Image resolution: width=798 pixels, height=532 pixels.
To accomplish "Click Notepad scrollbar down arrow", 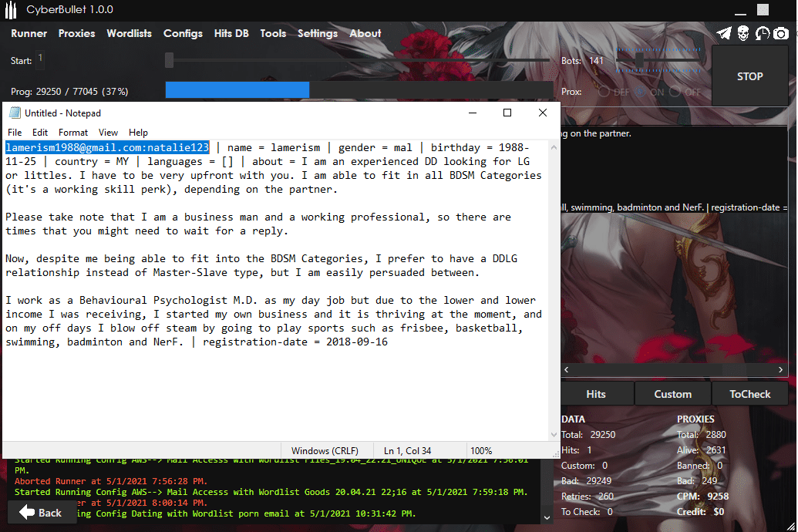I will pos(554,435).
